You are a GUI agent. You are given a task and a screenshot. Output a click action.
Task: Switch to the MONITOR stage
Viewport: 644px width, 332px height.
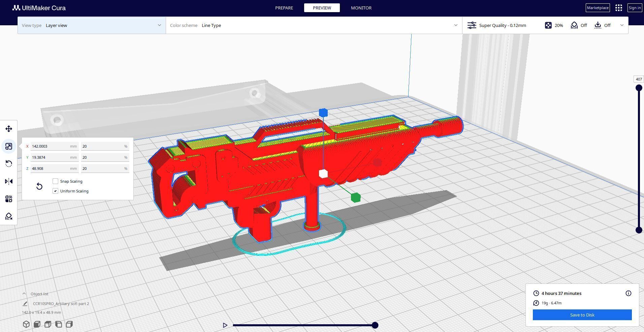point(361,8)
